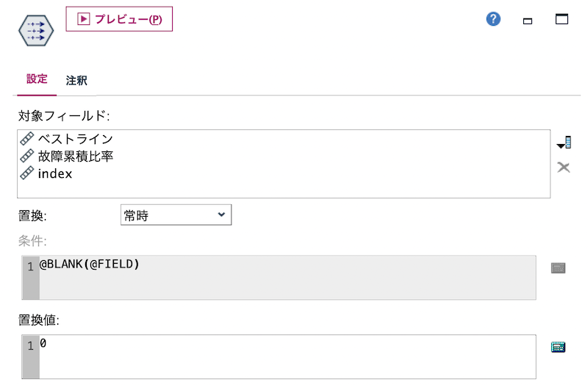This screenshot has height=385, width=588.
Task: Click the disabled condition expression builder icon
Action: [558, 268]
